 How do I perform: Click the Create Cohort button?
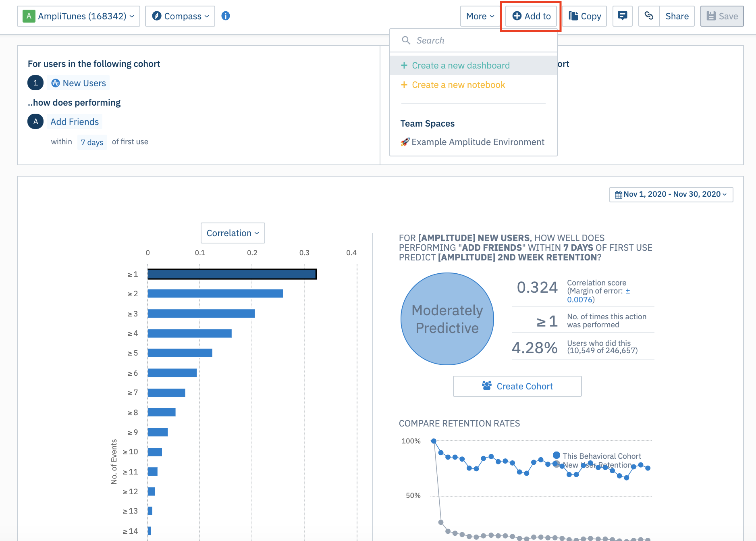517,386
